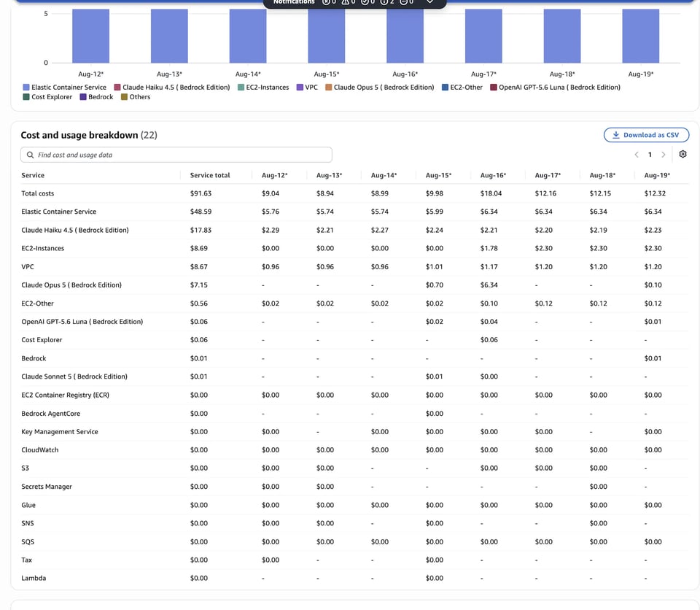Click the success checkmark icon in Notifications bar
This screenshot has height=610, width=700.
coord(365,1)
